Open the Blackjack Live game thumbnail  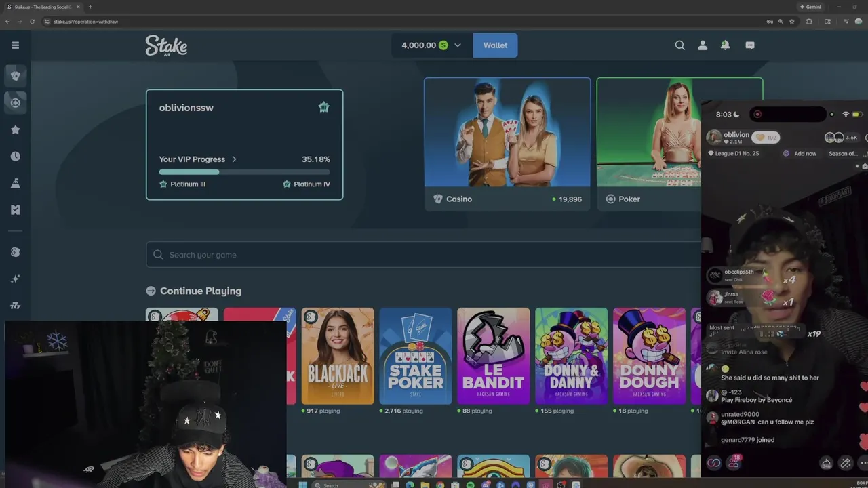coord(338,356)
